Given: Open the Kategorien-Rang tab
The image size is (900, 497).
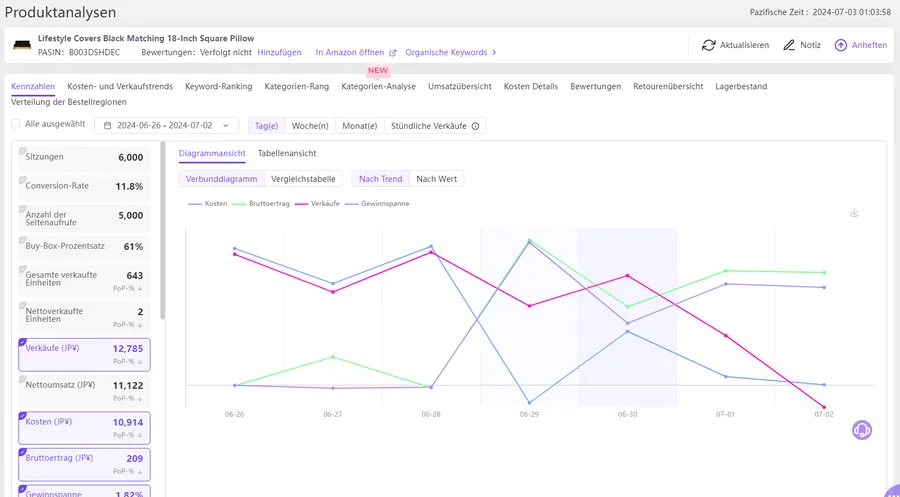Looking at the screenshot, I should coord(297,87).
